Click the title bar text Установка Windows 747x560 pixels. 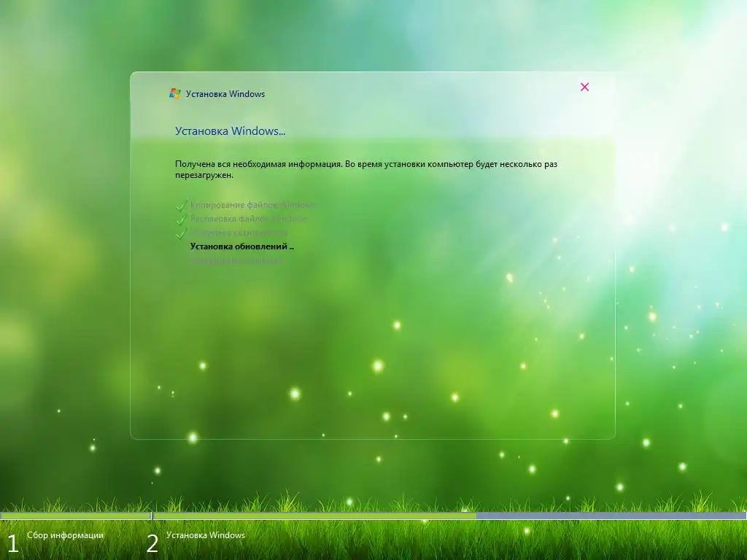click(x=225, y=94)
